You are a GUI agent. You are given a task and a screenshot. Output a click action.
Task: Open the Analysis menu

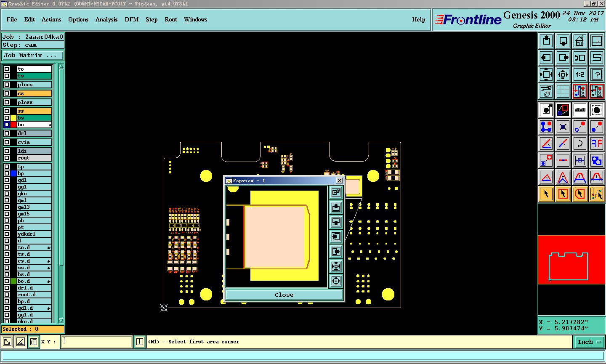point(106,19)
